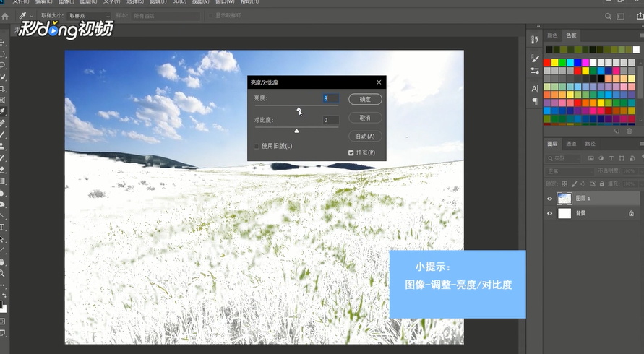Select the Hand tool
This screenshot has height=354, width=644.
click(x=2, y=262)
